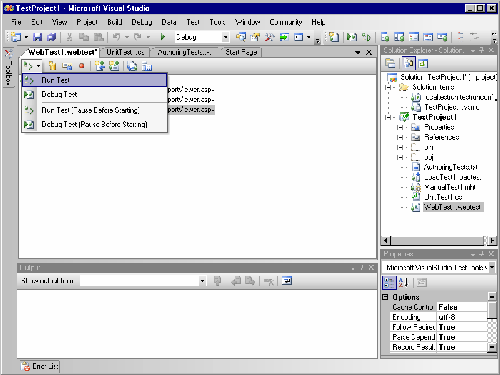Switch to AuthoringTests tab
500x375 pixels.
point(184,52)
